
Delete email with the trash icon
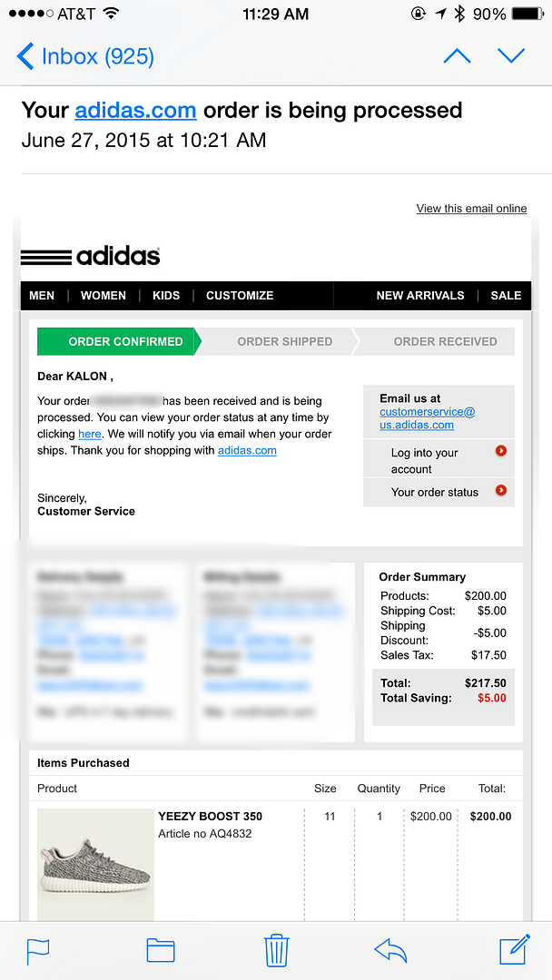tap(276, 950)
